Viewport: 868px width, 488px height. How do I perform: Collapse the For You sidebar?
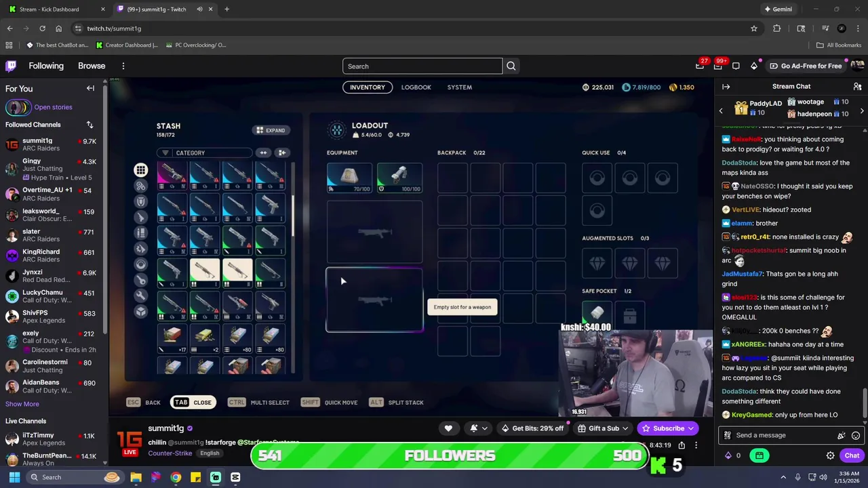click(x=90, y=88)
